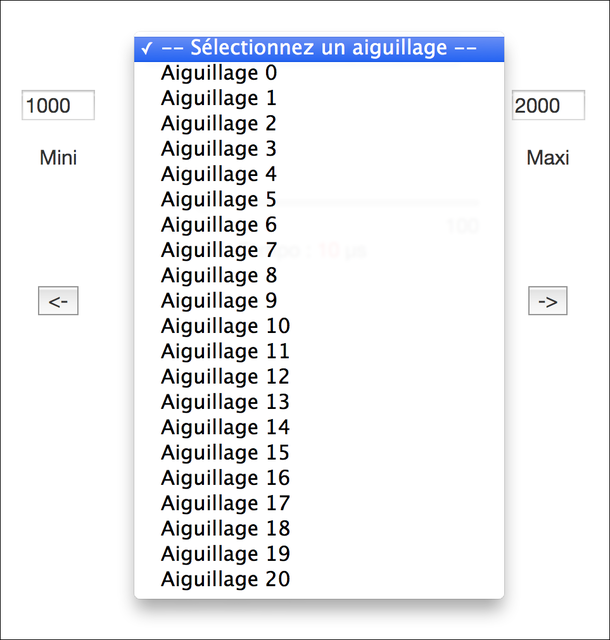Select Aiguillage 9 entry

319,301
